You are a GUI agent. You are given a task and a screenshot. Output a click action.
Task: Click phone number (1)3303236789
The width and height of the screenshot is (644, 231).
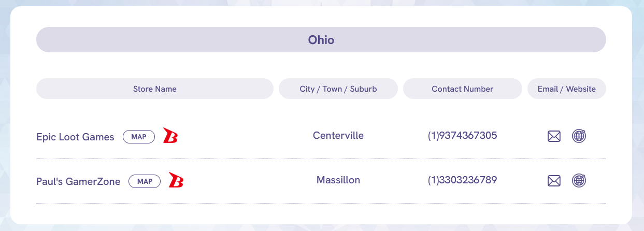point(462,180)
